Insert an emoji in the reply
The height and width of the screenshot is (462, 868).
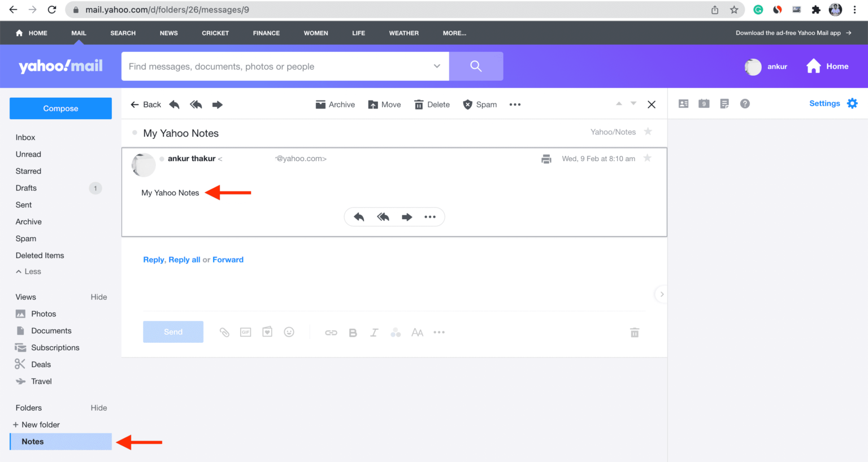[x=289, y=332]
